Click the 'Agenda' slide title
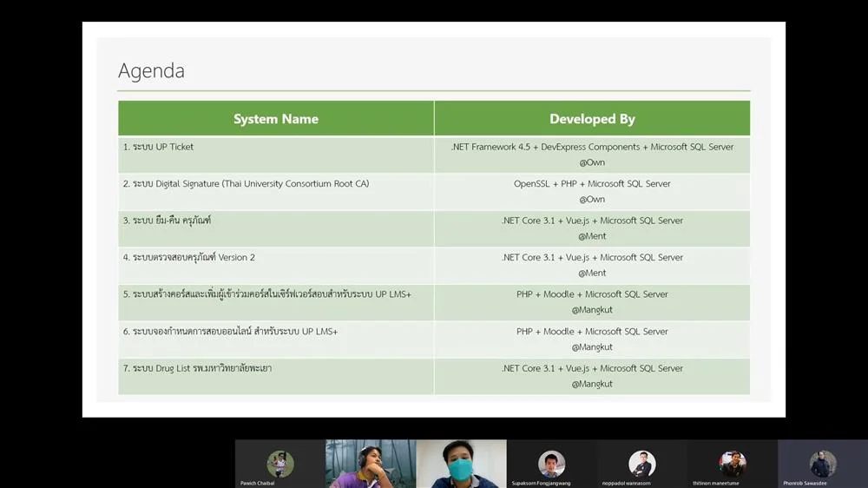 pos(151,71)
